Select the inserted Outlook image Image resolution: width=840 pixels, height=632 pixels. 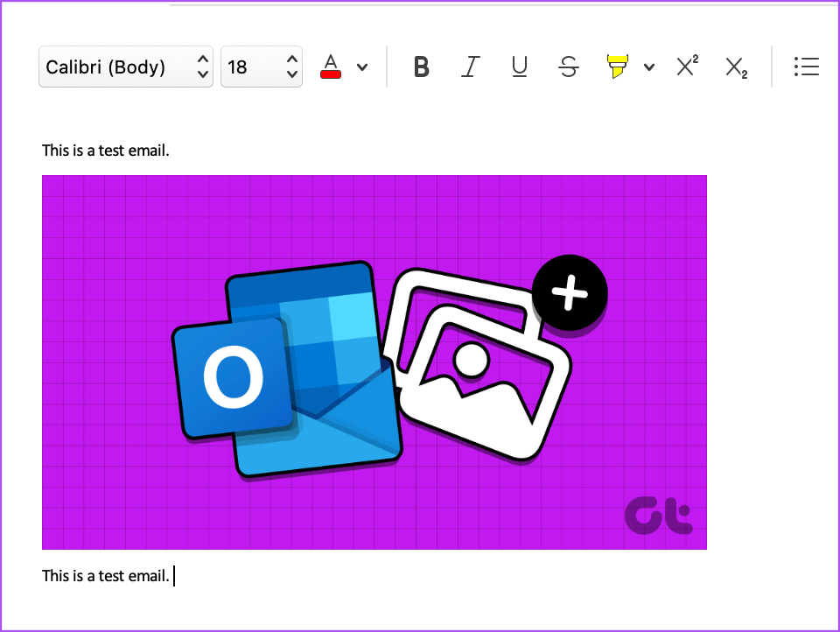(374, 362)
